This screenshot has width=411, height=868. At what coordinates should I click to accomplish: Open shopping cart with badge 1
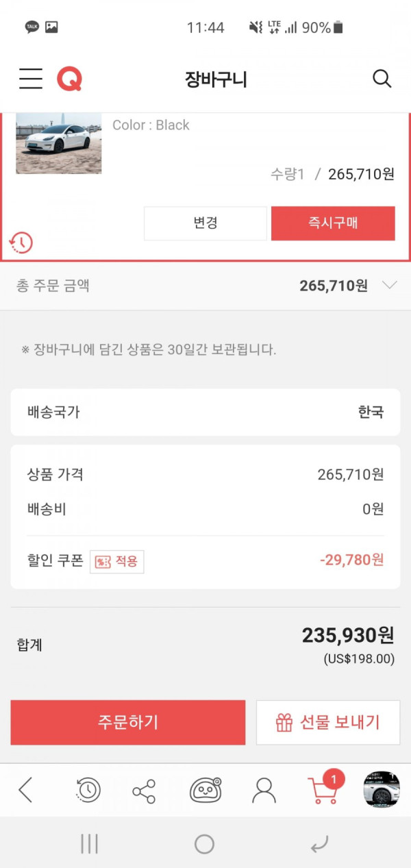(x=325, y=788)
